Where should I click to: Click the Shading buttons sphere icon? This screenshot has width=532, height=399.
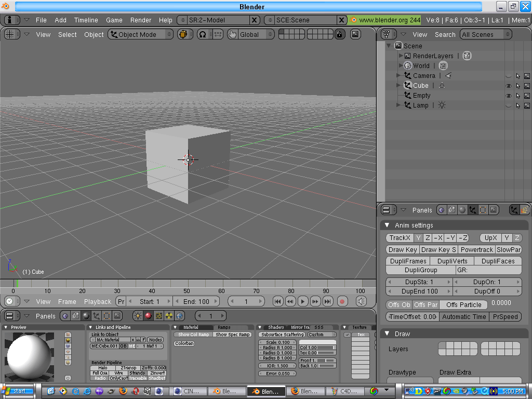(x=86, y=315)
